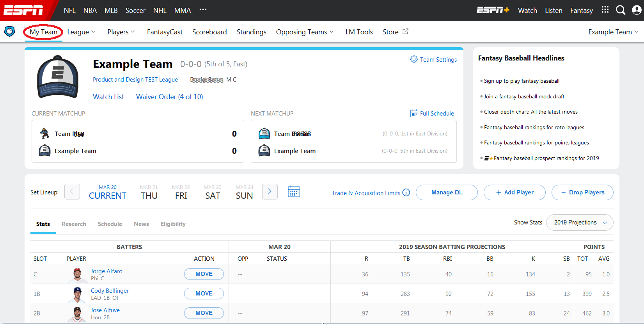Click Watch in the top bar

527,11
